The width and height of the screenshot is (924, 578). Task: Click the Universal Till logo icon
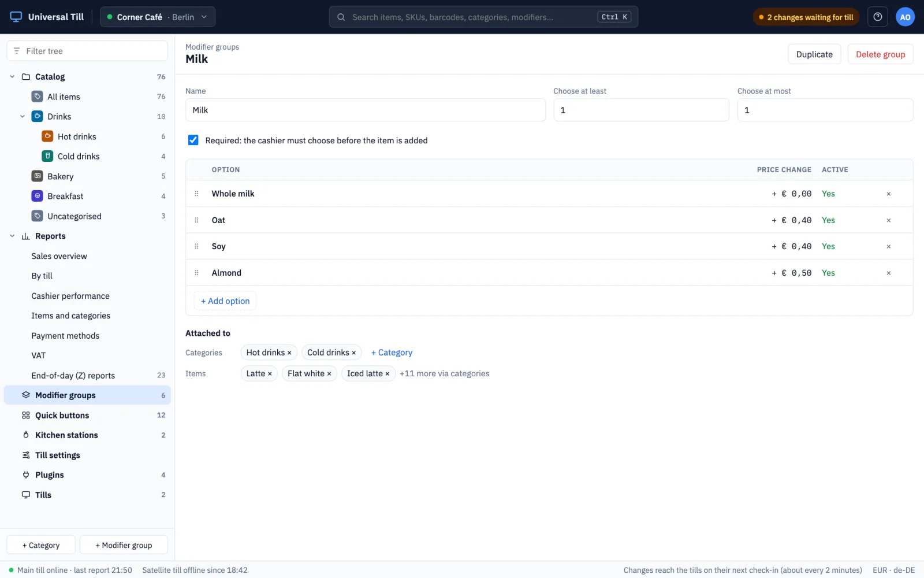16,17
